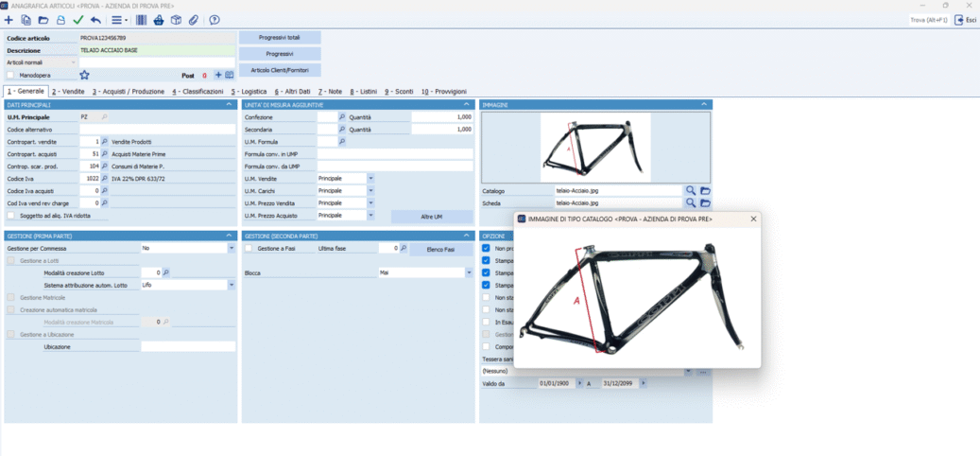This screenshot has width=980, height=456.
Task: Click magnifier icon next to Catalogo image
Action: click(691, 191)
